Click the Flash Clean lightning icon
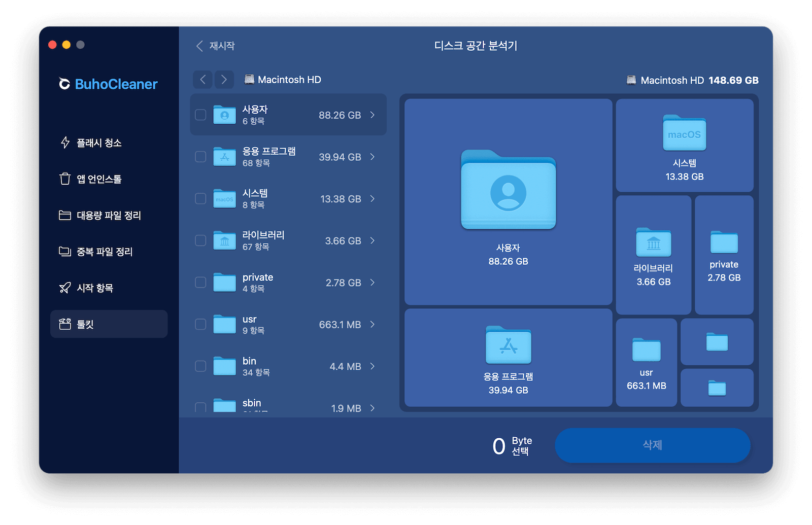Screen dimensions: 812x525 pos(65,143)
